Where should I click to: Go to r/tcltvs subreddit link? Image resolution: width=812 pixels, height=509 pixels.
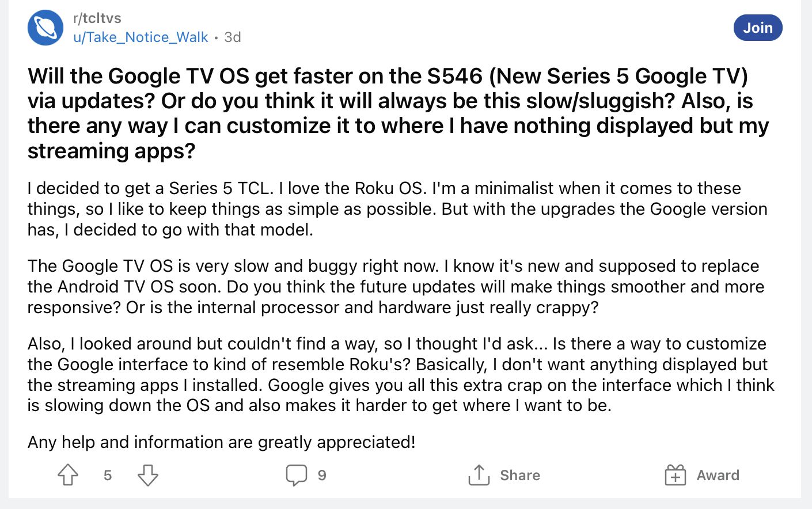pyautogui.click(x=97, y=18)
